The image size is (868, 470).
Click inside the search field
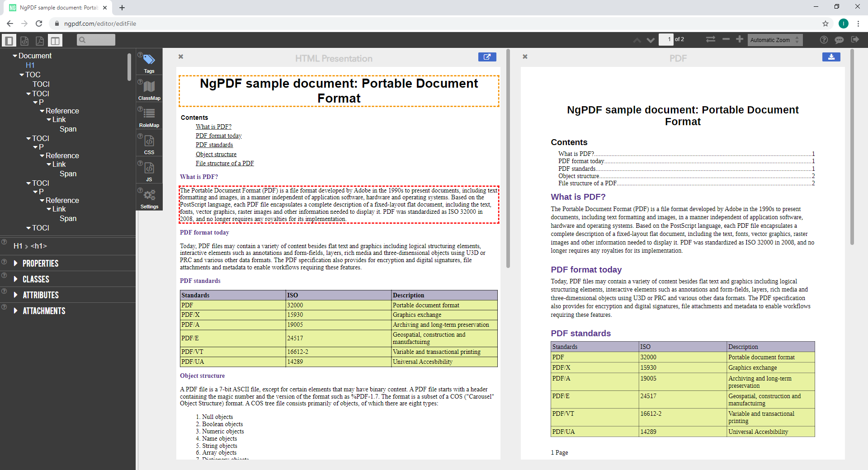point(95,40)
